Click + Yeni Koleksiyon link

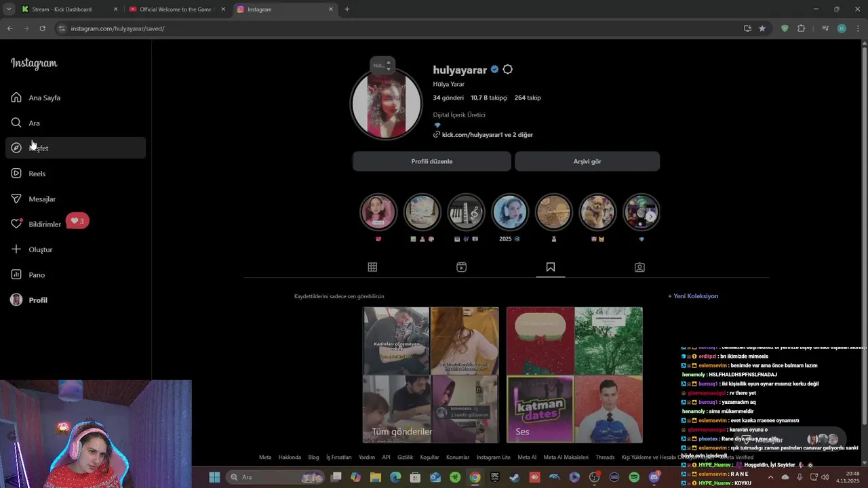click(693, 296)
